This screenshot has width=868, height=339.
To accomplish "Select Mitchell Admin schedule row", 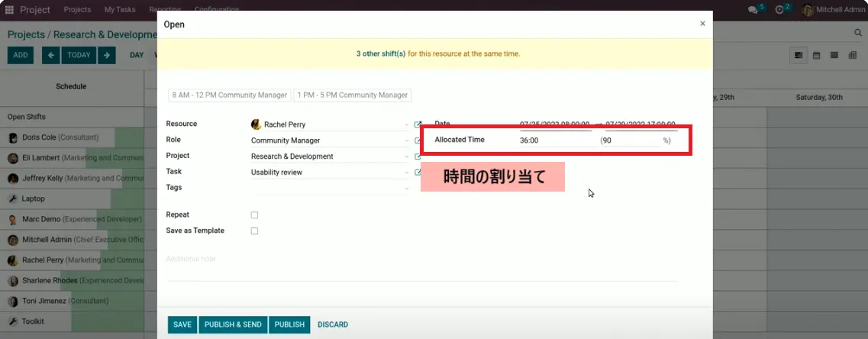I will tap(72, 240).
